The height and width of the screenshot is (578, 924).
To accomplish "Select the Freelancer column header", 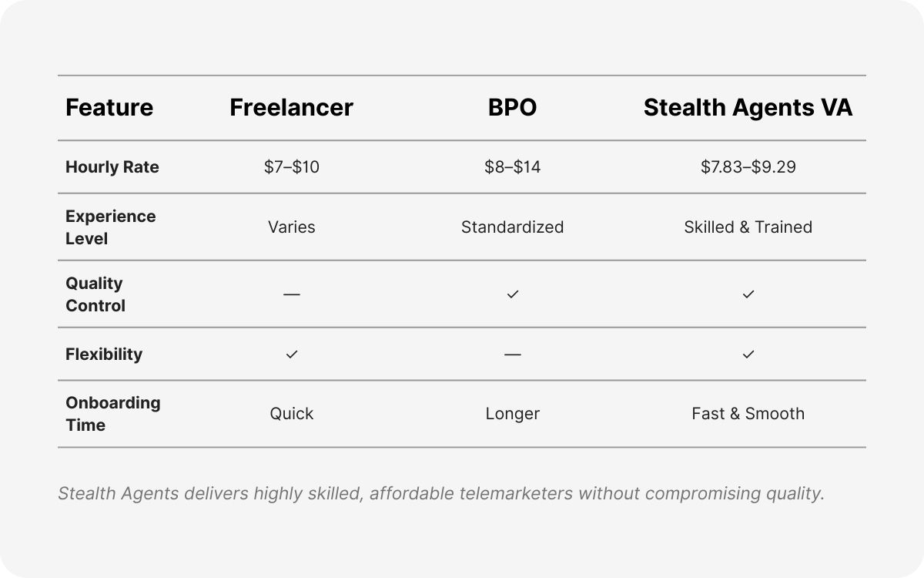I will pos(292,108).
